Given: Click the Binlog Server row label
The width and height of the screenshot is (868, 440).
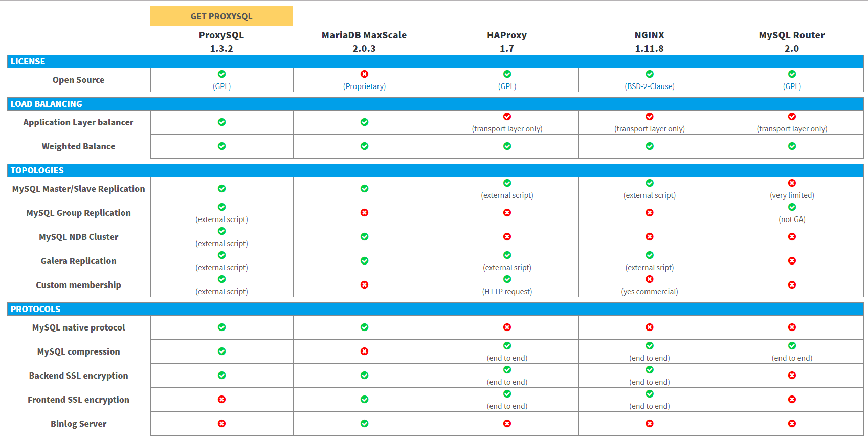Looking at the screenshot, I should (78, 424).
